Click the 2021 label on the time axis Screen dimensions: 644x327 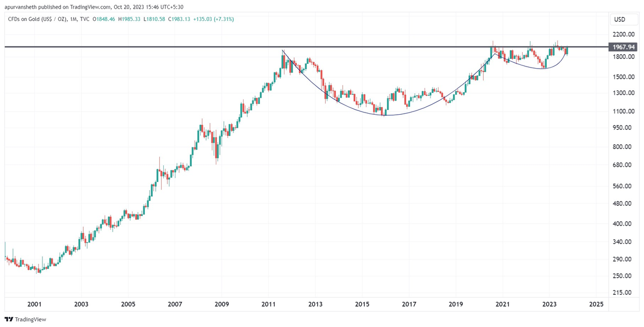[x=502, y=304]
